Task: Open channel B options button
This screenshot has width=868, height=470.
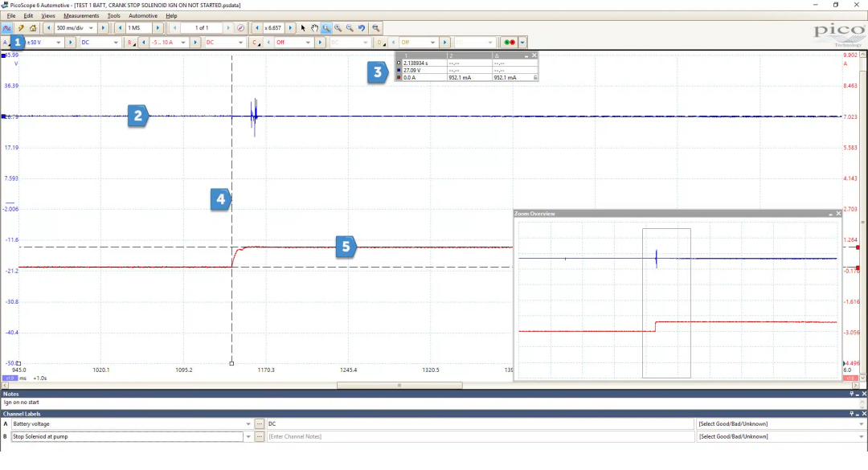Action: [x=130, y=42]
